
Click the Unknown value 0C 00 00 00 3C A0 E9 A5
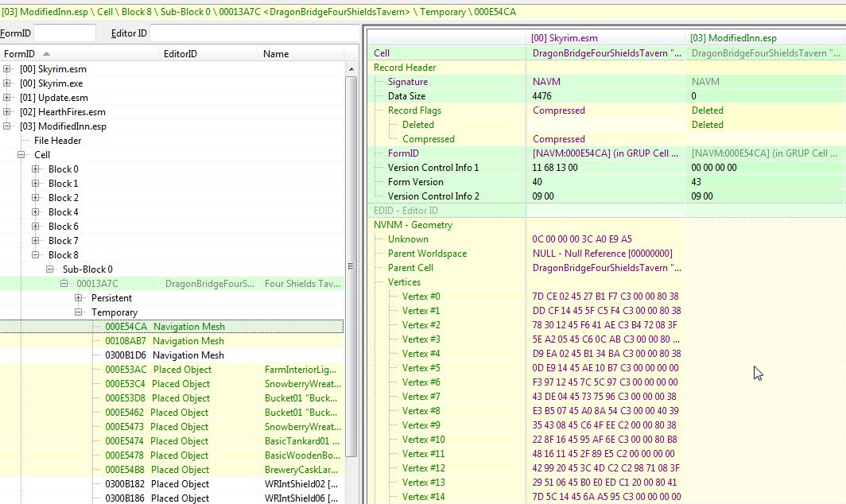point(582,239)
